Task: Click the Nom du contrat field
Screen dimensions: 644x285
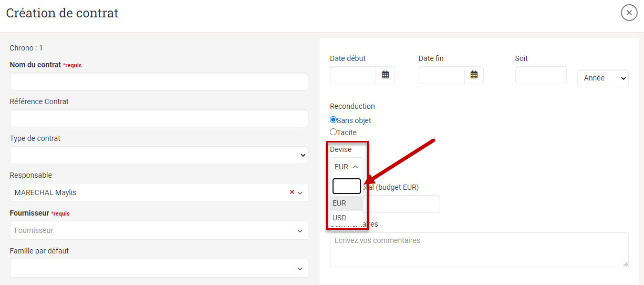Action: [x=159, y=82]
